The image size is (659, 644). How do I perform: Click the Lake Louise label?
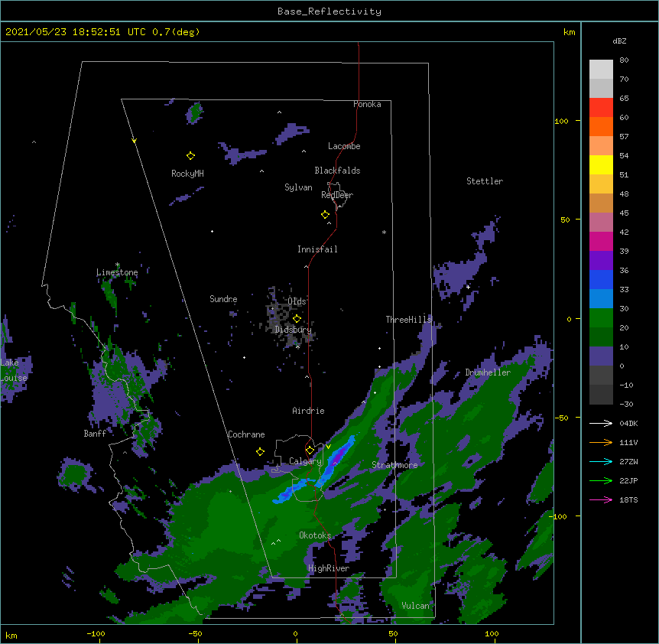coord(14,370)
